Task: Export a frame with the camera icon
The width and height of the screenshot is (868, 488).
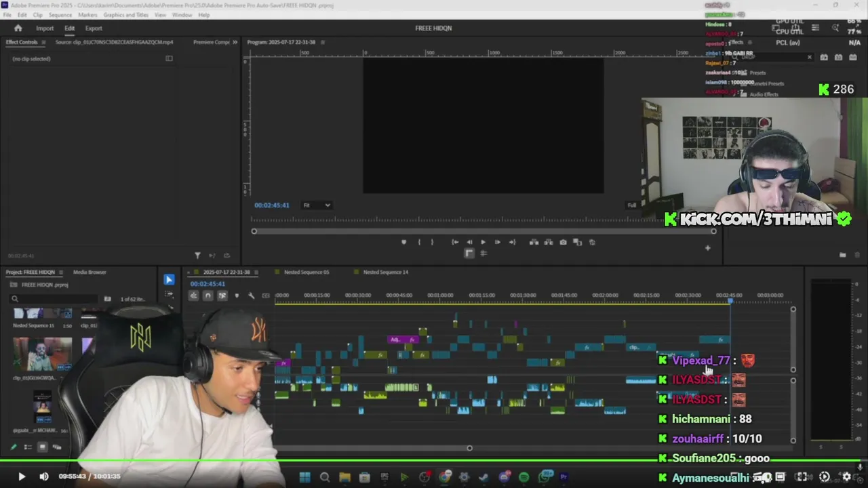Action: click(x=563, y=242)
